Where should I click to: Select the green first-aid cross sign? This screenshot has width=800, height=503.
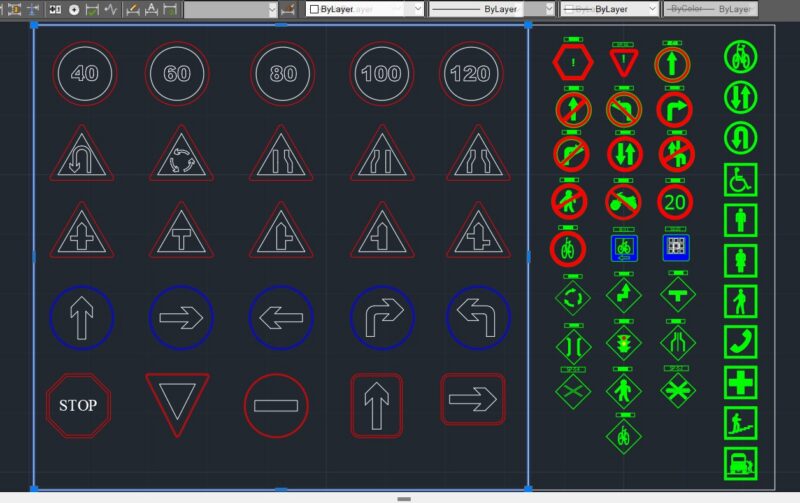(740, 382)
